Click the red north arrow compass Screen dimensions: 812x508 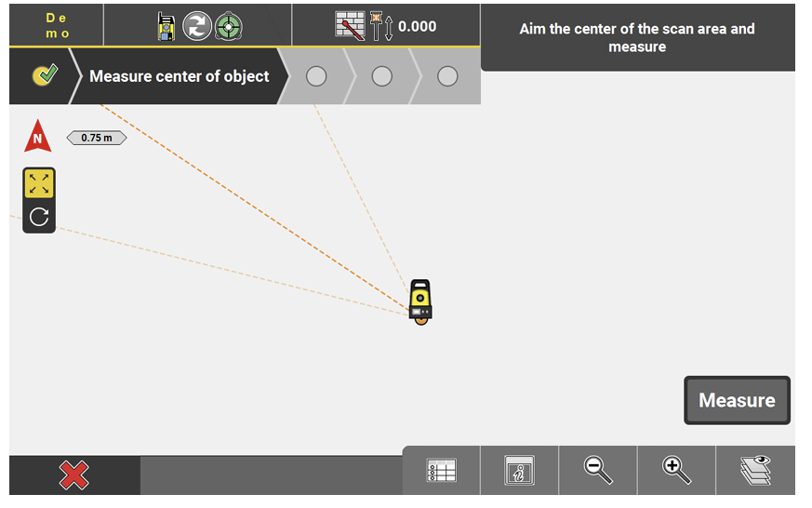click(x=37, y=138)
